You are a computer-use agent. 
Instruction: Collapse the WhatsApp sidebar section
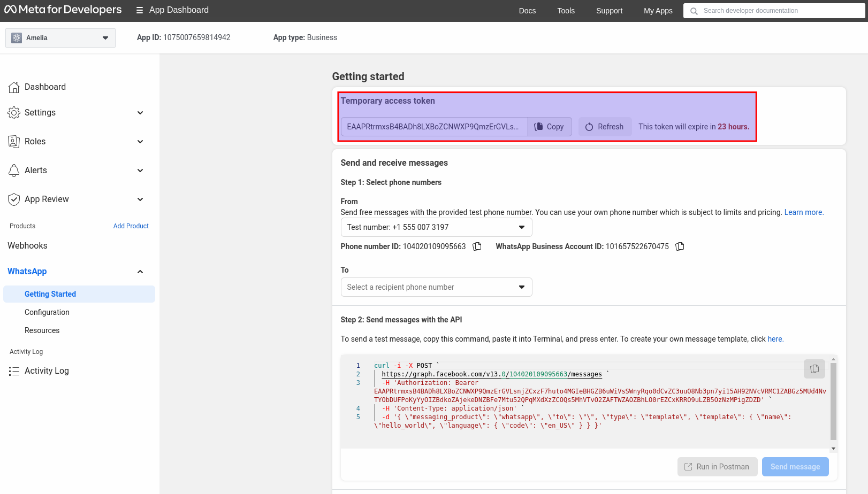[140, 272]
